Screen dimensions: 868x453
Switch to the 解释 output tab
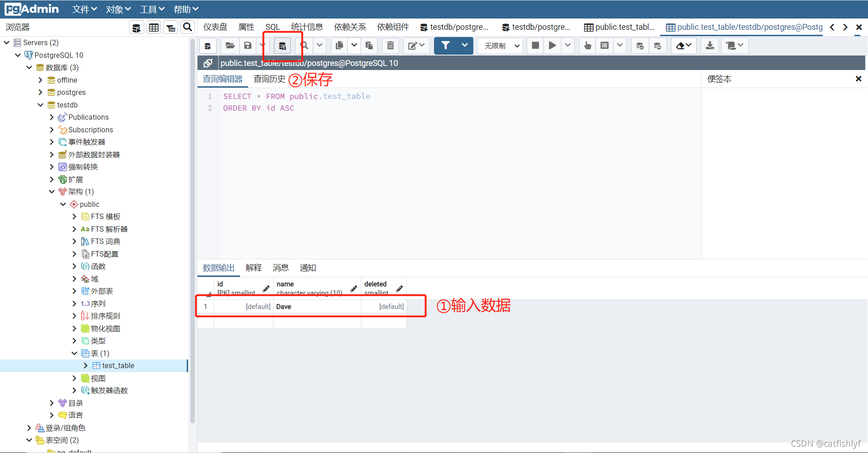click(x=254, y=268)
